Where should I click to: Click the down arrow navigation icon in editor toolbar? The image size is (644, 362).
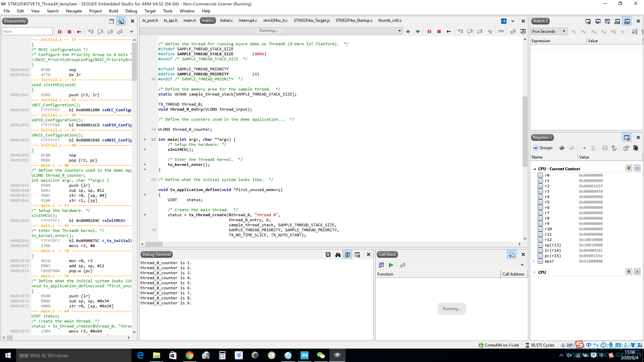[418, 32]
